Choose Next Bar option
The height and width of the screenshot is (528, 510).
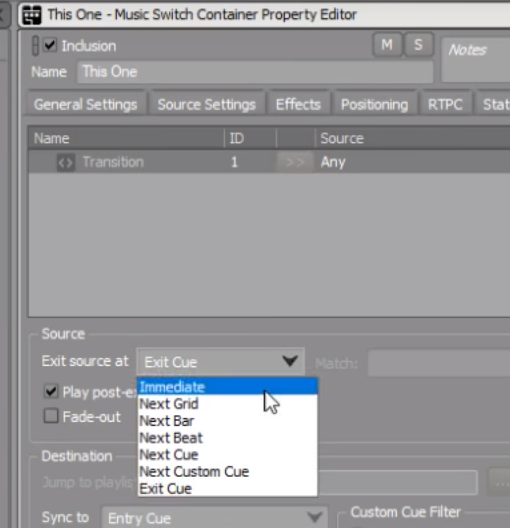[x=228, y=421]
